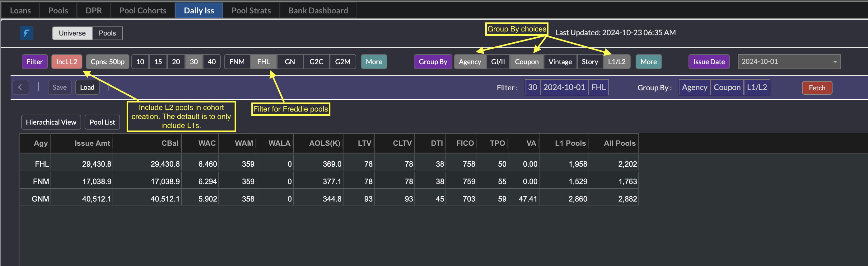Screen dimensions: 868x266
Task: Toggle the Incl. L2 pools option
Action: pos(66,62)
